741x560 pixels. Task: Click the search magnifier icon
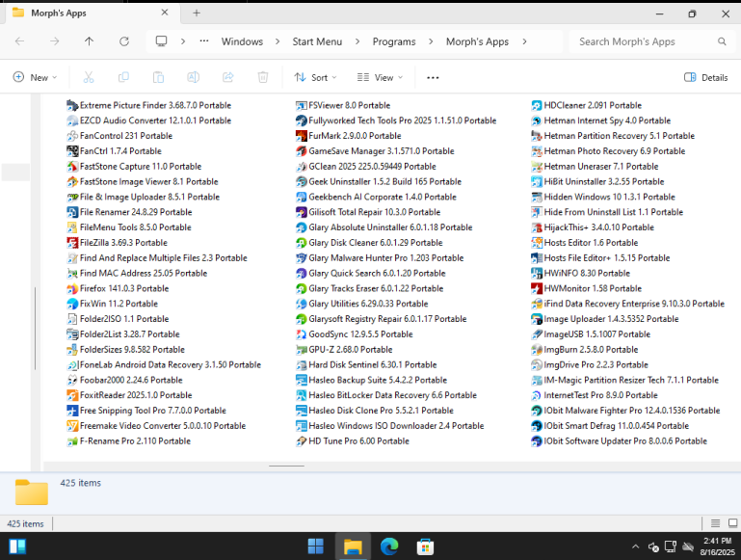pyautogui.click(x=722, y=41)
